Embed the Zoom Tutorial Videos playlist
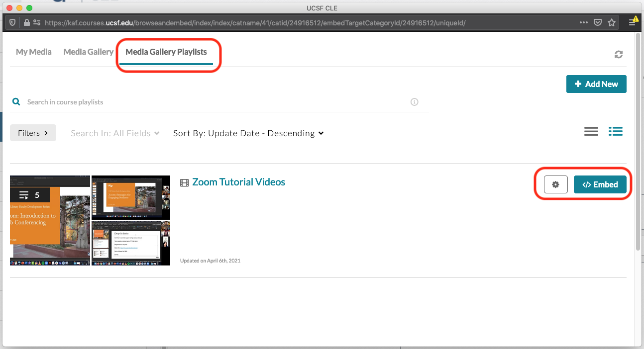644x349 pixels. [x=600, y=184]
